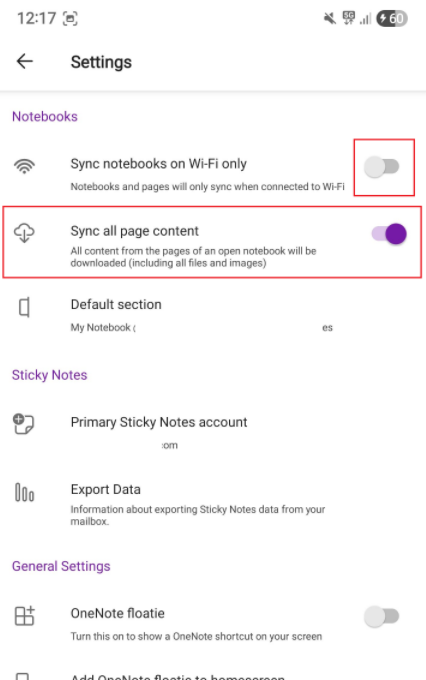Tap the battery indicator in status bar
The height and width of the screenshot is (680, 426).
pos(392,18)
